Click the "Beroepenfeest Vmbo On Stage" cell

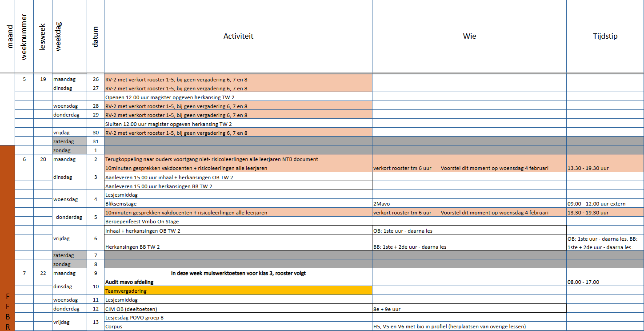[238, 222]
